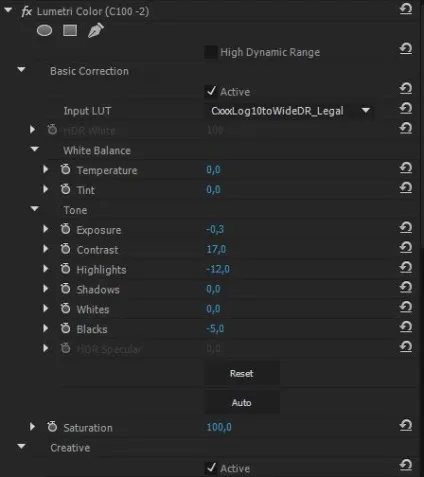Image resolution: width=424 pixels, height=477 pixels.
Task: Collapse the Creative section
Action: tap(21, 446)
